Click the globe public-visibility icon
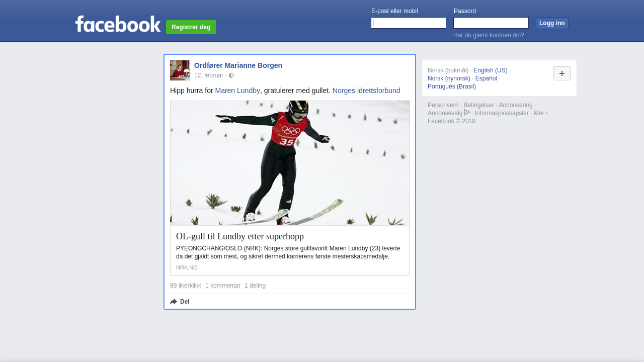This screenshot has height=362, width=644. [231, 75]
